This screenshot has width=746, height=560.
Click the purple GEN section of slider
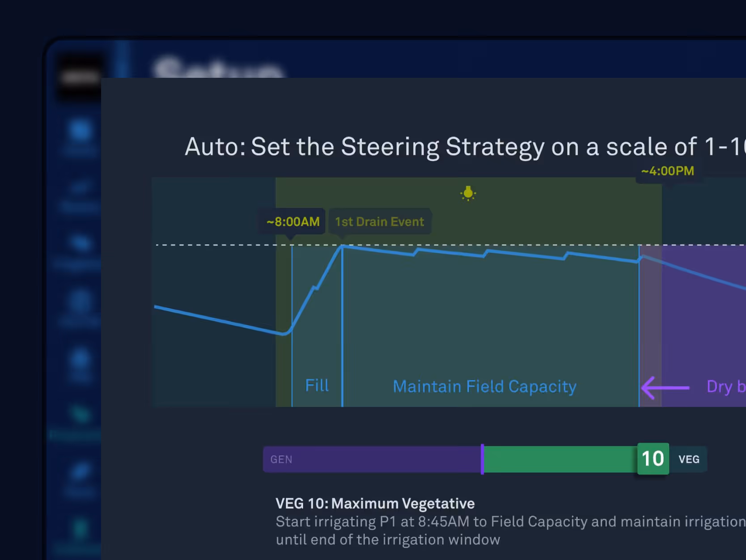click(372, 459)
